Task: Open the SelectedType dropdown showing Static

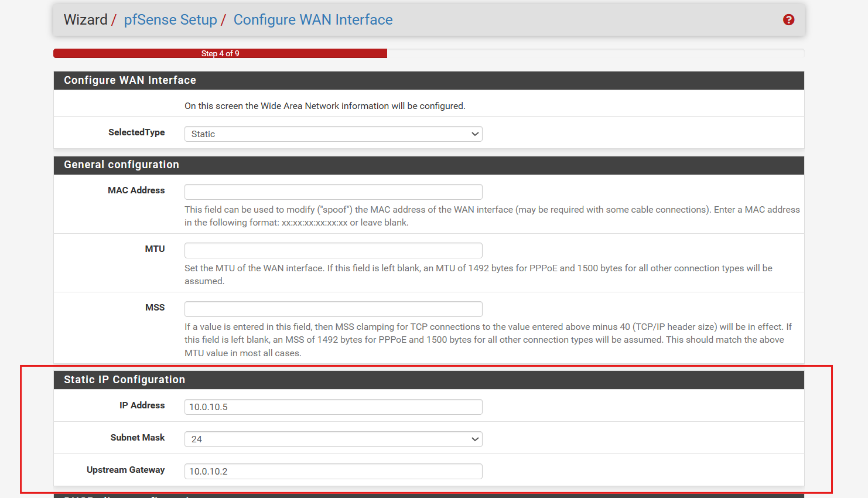Action: click(x=333, y=134)
